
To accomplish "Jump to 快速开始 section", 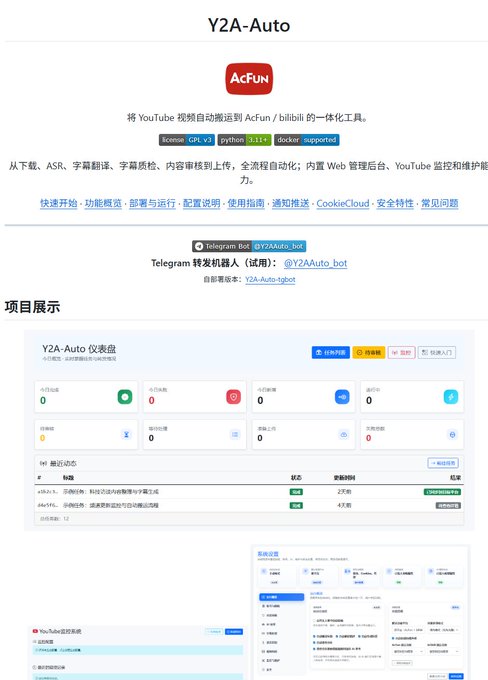I will click(59, 203).
